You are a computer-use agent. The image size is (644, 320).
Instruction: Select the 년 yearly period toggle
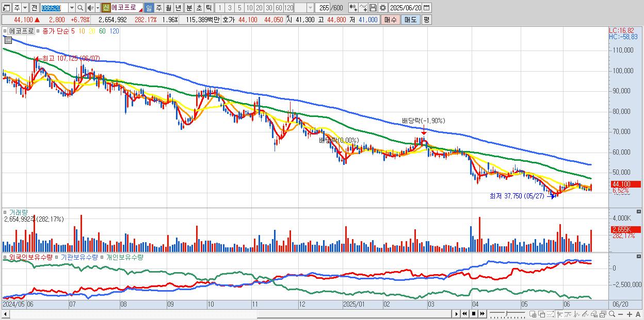coord(178,8)
